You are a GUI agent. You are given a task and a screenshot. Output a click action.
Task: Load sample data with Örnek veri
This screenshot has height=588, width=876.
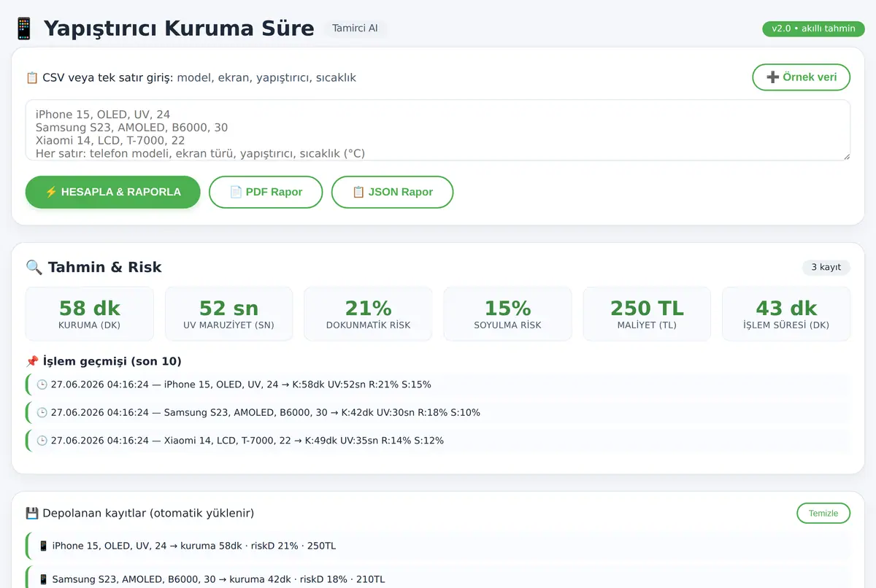coord(802,77)
